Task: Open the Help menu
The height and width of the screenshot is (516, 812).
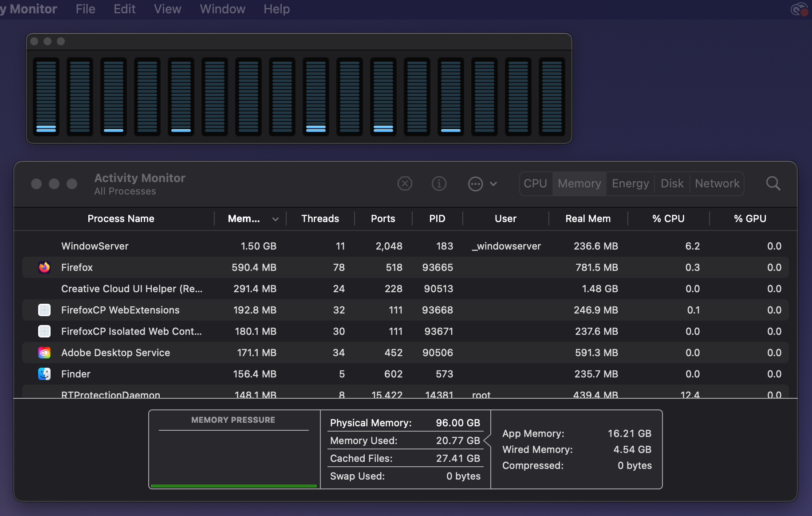Action: [x=277, y=9]
